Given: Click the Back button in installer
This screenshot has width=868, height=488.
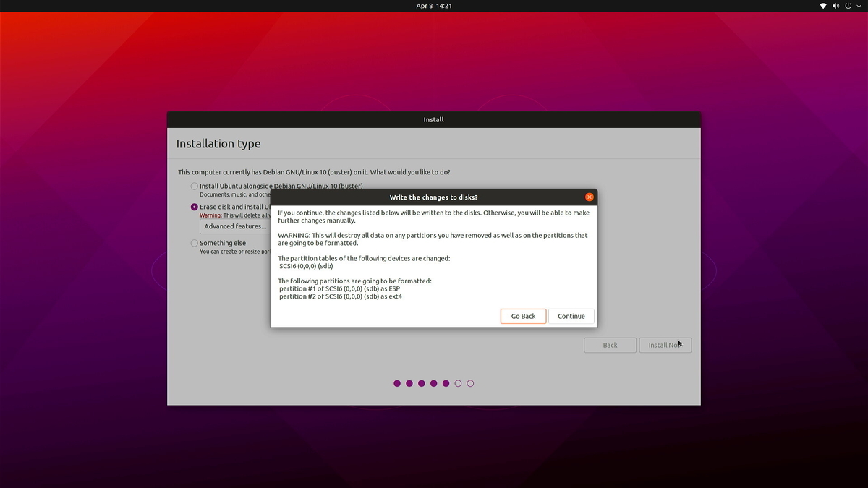Looking at the screenshot, I should [610, 345].
